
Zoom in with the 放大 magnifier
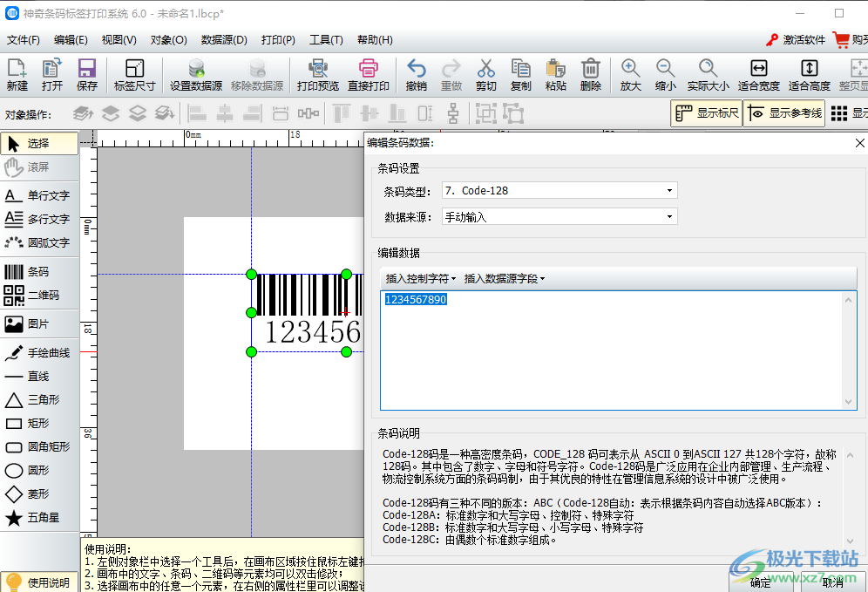coord(630,75)
